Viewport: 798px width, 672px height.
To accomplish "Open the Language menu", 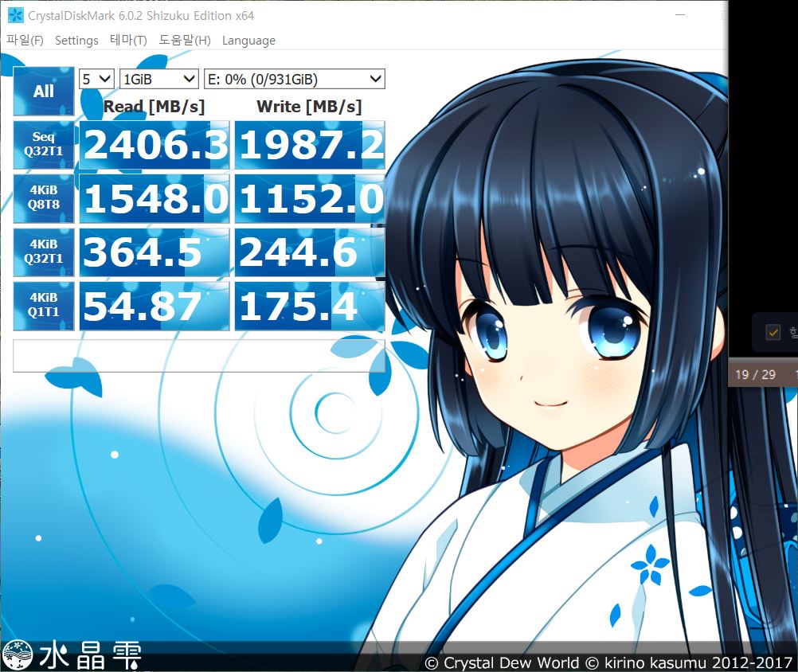I will (x=248, y=40).
